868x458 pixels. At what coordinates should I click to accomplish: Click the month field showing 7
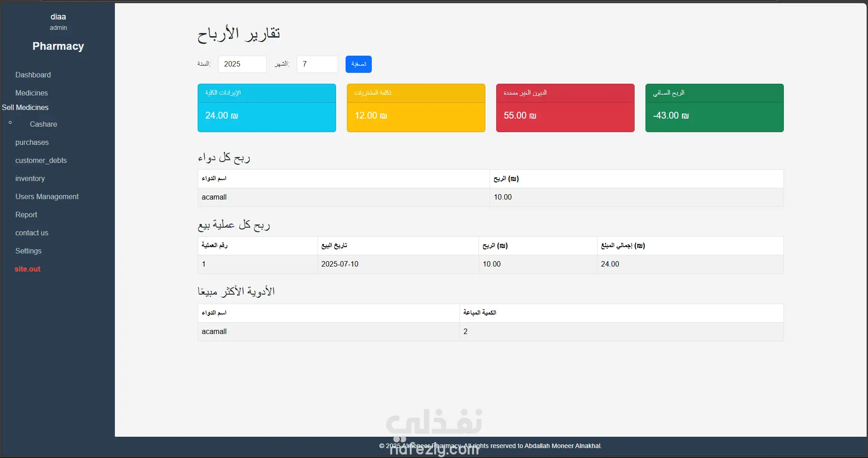[317, 64]
